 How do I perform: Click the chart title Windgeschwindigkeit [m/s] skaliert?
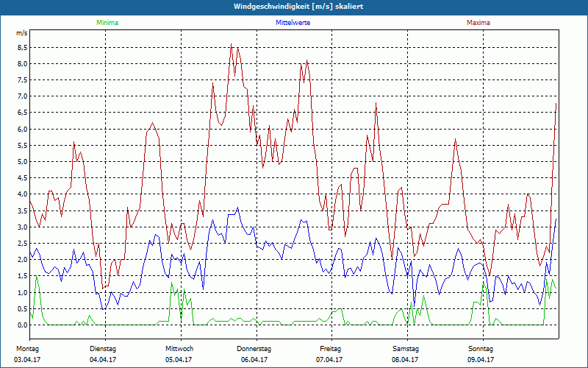298,7
